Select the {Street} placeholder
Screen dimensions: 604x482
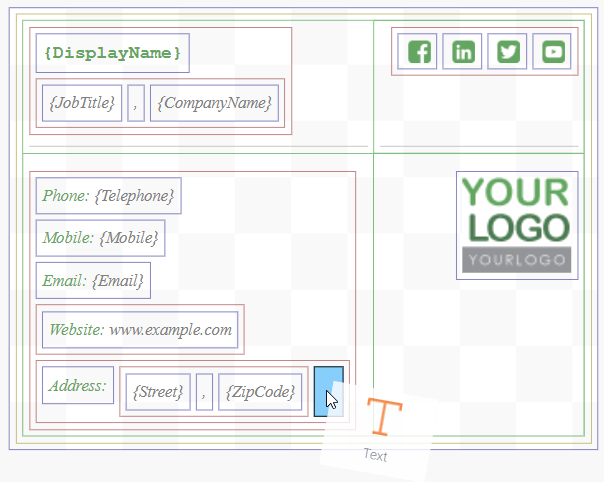click(x=157, y=390)
